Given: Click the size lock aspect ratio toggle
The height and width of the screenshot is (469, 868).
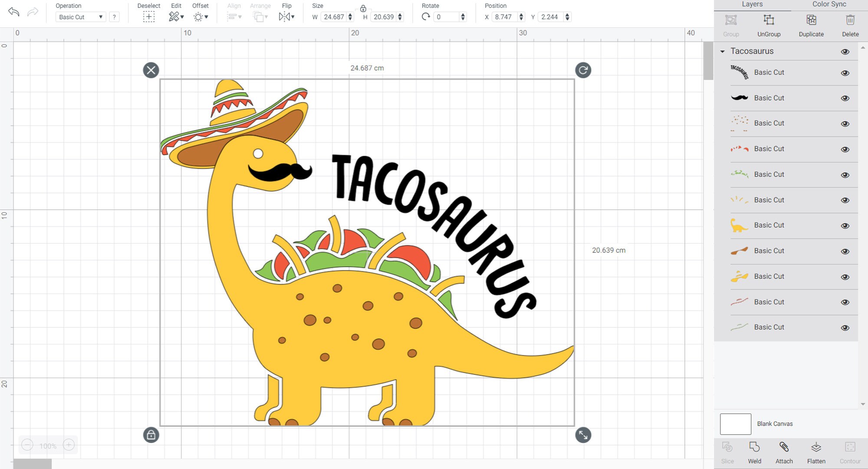Looking at the screenshot, I should click(363, 8).
